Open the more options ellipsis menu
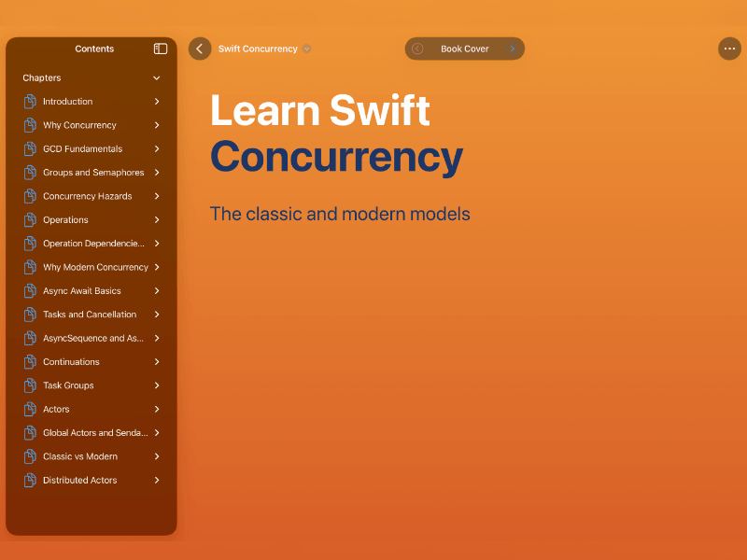The width and height of the screenshot is (747, 560). click(x=729, y=49)
